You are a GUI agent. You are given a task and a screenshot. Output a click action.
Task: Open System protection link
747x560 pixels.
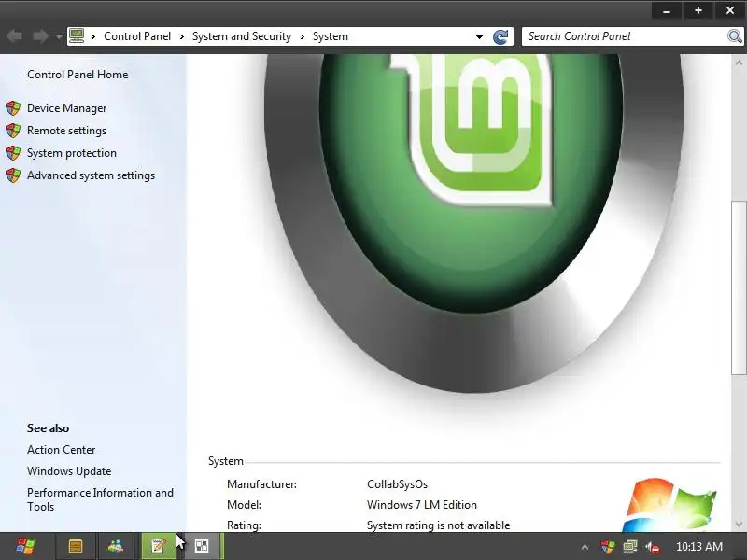(72, 153)
